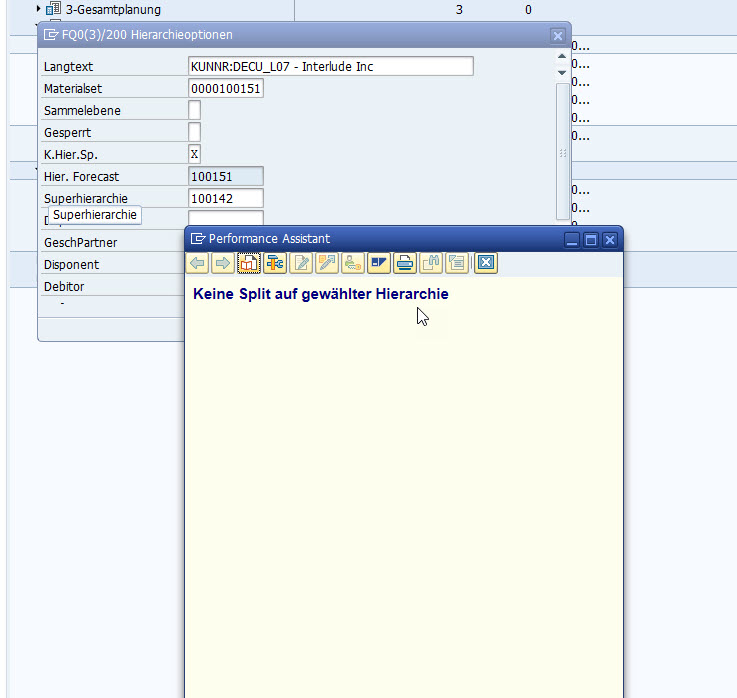Click the blue-yellow display toggle icon
The width and height of the screenshot is (737, 698).
point(378,263)
